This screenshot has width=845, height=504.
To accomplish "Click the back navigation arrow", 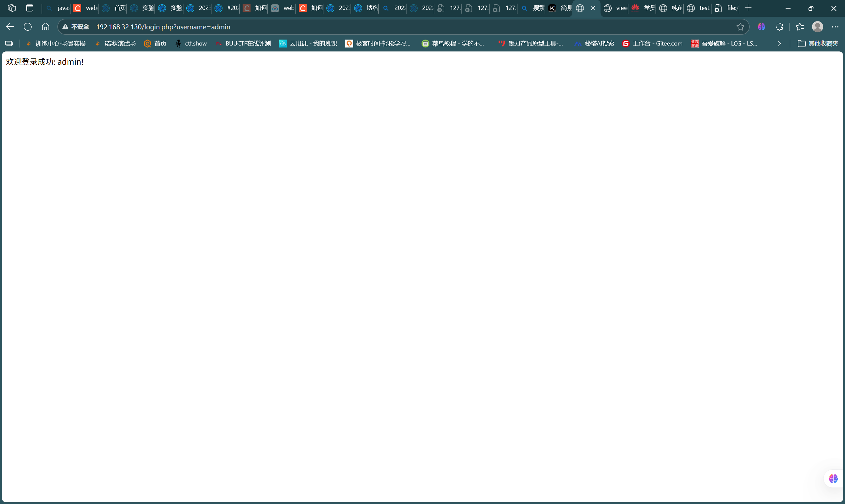I will point(10,27).
